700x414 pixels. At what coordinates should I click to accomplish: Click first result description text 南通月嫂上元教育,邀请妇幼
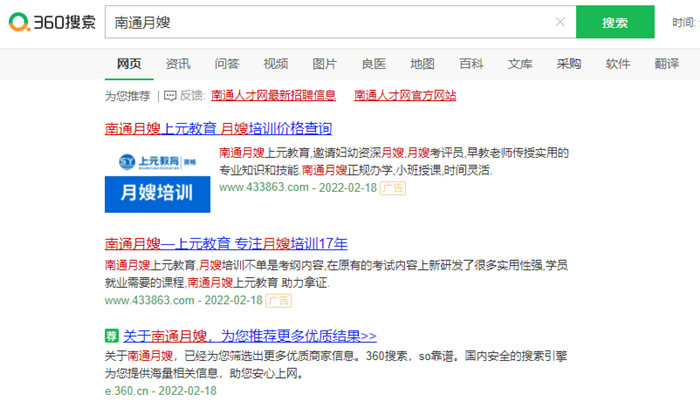(394, 162)
